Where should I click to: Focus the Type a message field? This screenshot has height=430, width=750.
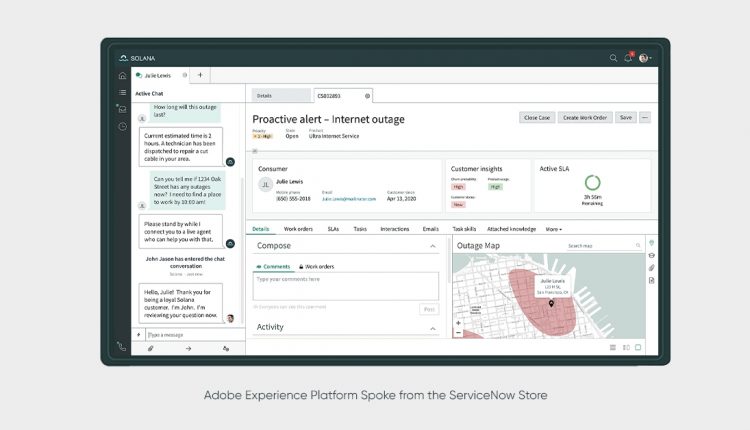pyautogui.click(x=194, y=335)
